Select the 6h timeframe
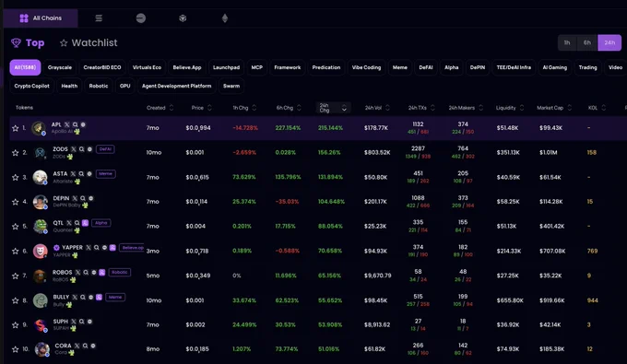The height and width of the screenshot is (364, 627). coord(587,42)
